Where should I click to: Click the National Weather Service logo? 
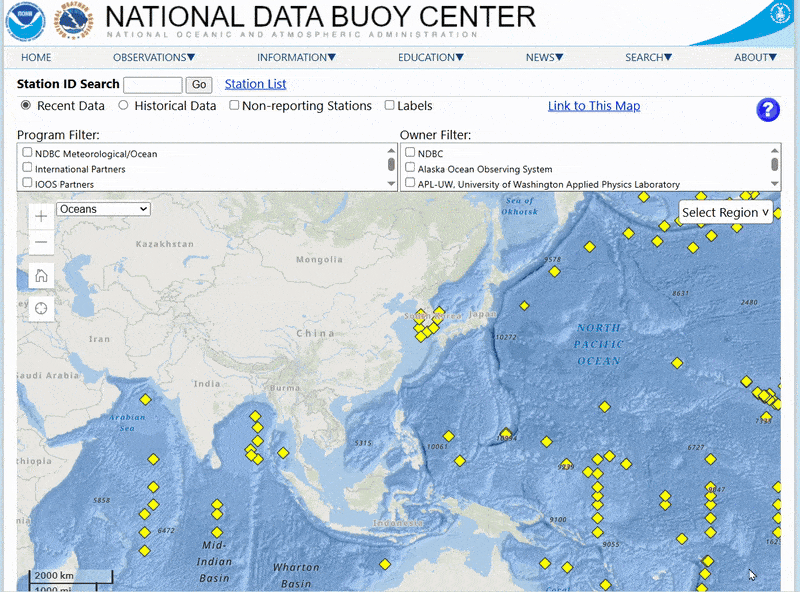click(x=74, y=20)
